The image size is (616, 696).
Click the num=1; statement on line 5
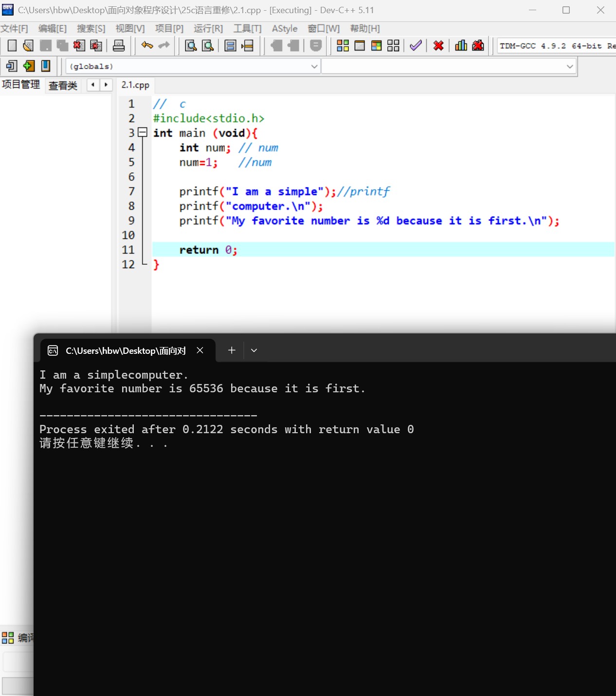point(199,162)
